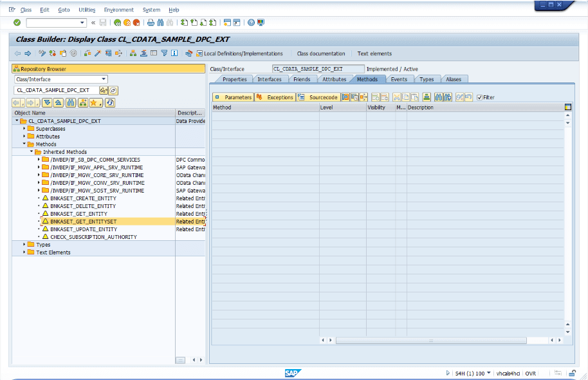588x380 pixels.
Task: Click the glasses Display icon beside the class name field
Action: [x=103, y=90]
